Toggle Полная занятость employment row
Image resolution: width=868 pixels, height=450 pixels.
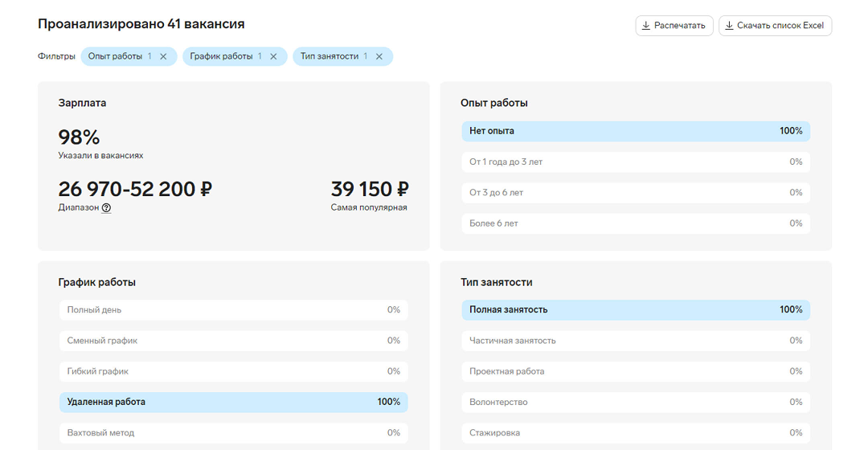coord(635,310)
